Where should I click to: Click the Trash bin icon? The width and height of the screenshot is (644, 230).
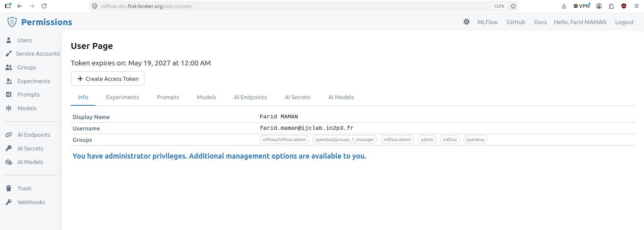9,188
